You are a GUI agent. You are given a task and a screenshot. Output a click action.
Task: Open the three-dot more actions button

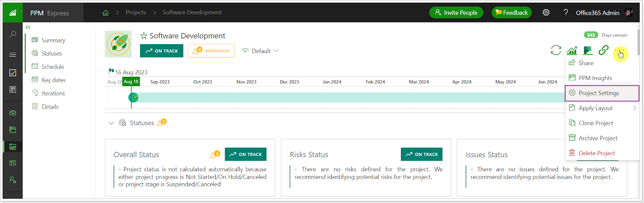pos(620,51)
